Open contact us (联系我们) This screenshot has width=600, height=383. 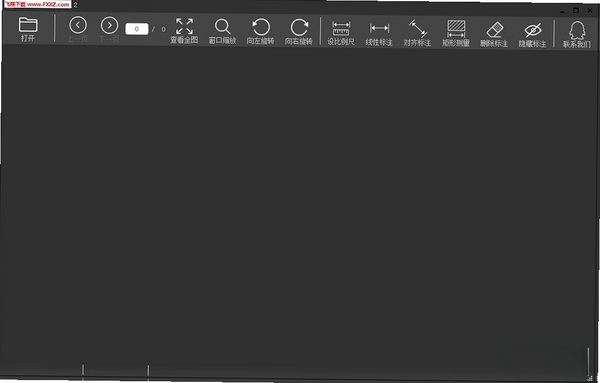(577, 34)
